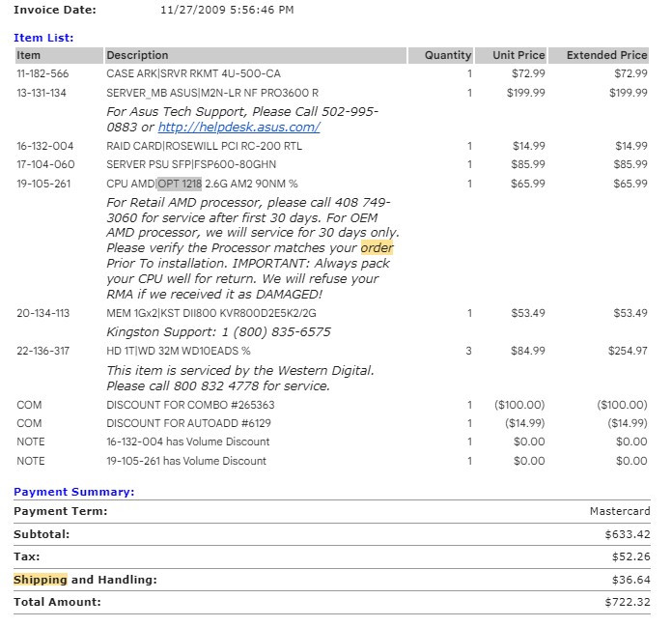Click the Tax amount $52.26
Viewport: 672px width, 627px height.
(630, 557)
